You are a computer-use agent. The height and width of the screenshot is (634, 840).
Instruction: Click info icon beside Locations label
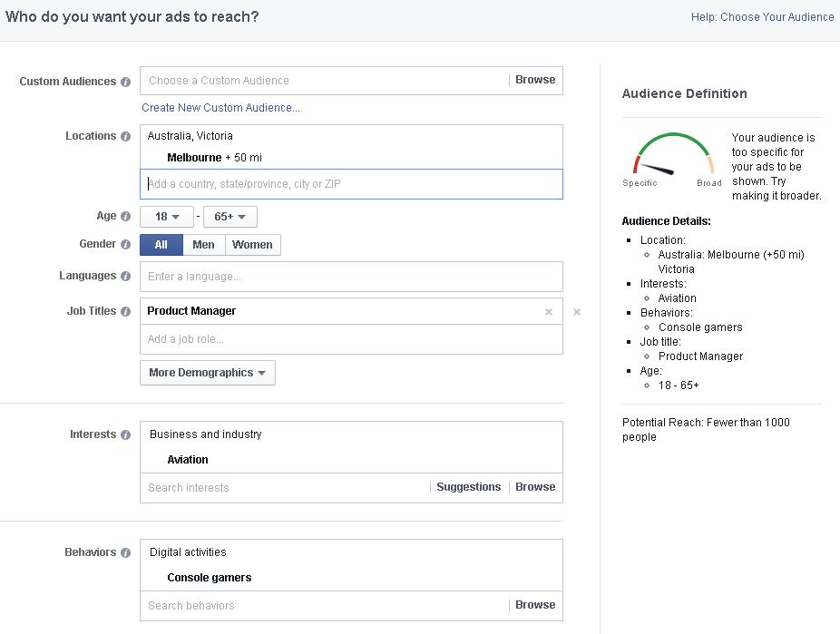click(x=125, y=136)
